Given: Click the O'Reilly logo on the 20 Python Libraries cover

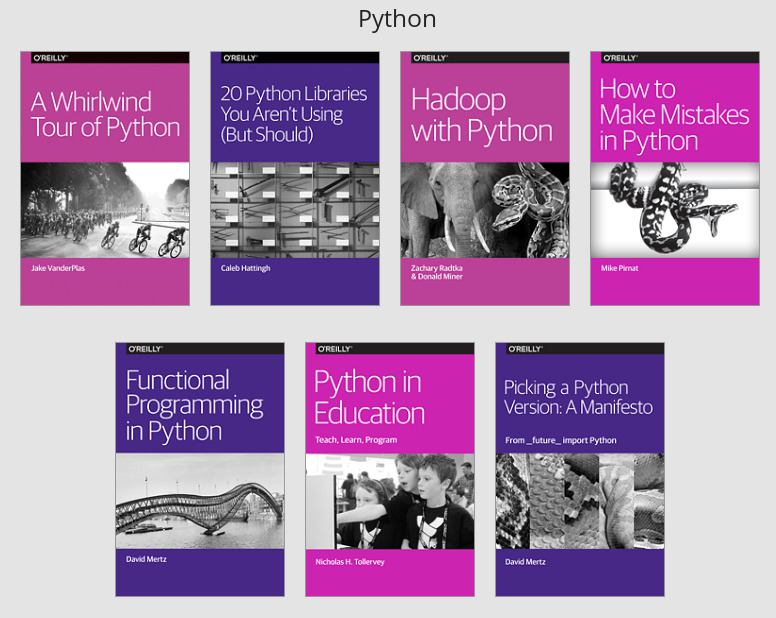Looking at the screenshot, I should 239,59.
